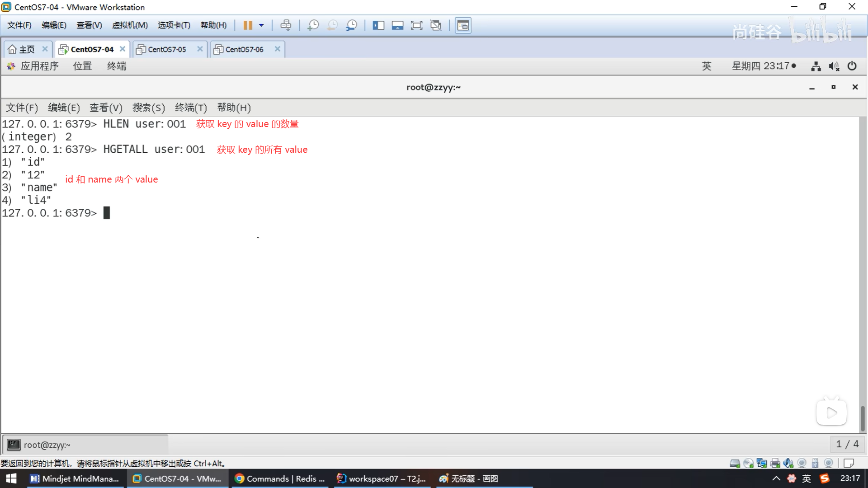
Task: Click the GNOME volume icon
Action: [x=834, y=66]
